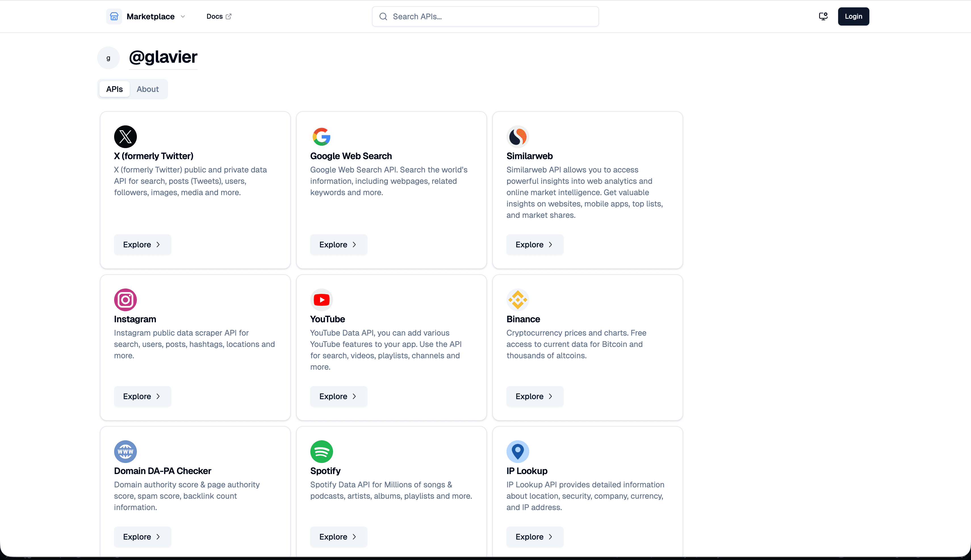Switch to the About tab
Image resolution: width=971 pixels, height=560 pixels.
tap(148, 89)
